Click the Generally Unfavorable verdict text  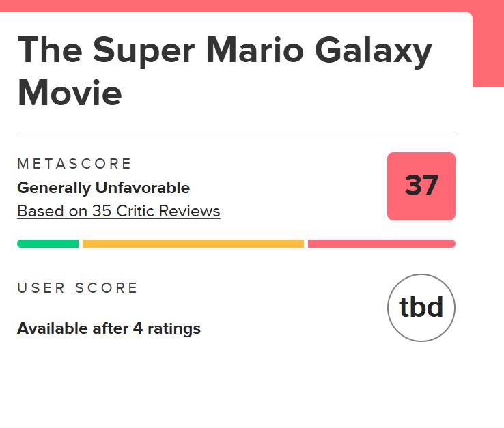(103, 188)
